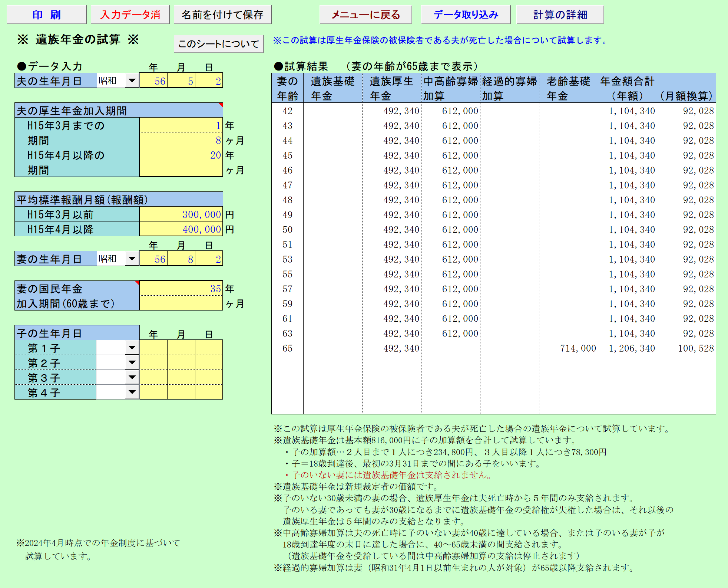
Task: Expand the era dropdown for 第４子
Action: point(132,392)
